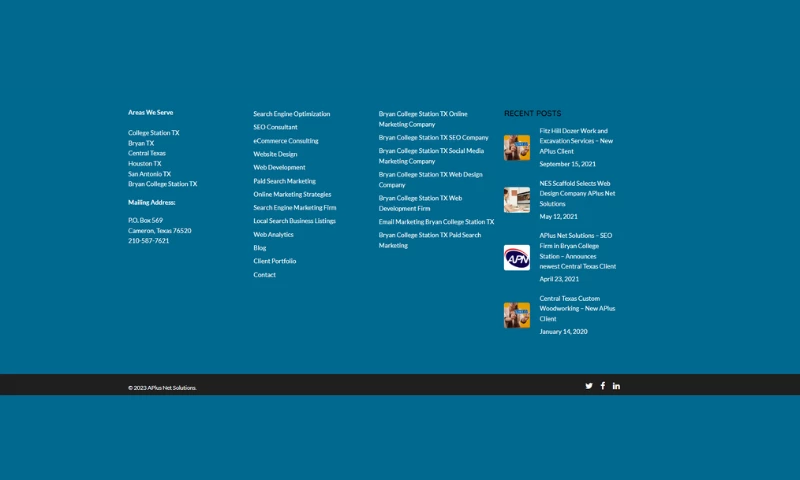
Task: Click the Contact footer link
Action: click(x=264, y=275)
